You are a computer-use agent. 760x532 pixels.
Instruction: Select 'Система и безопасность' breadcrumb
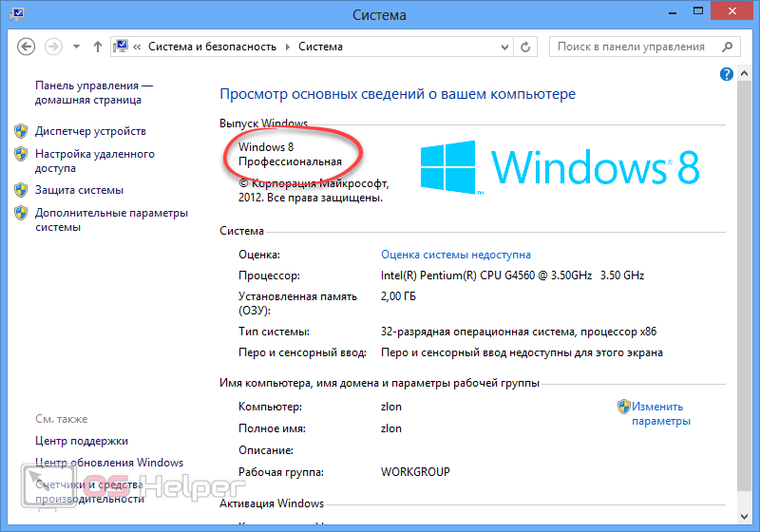click(x=212, y=47)
